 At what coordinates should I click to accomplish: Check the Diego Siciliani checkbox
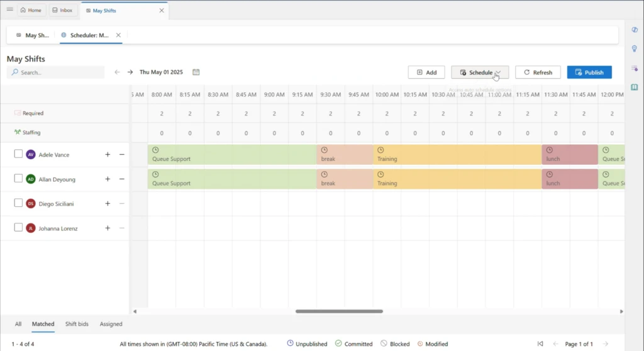coord(18,203)
